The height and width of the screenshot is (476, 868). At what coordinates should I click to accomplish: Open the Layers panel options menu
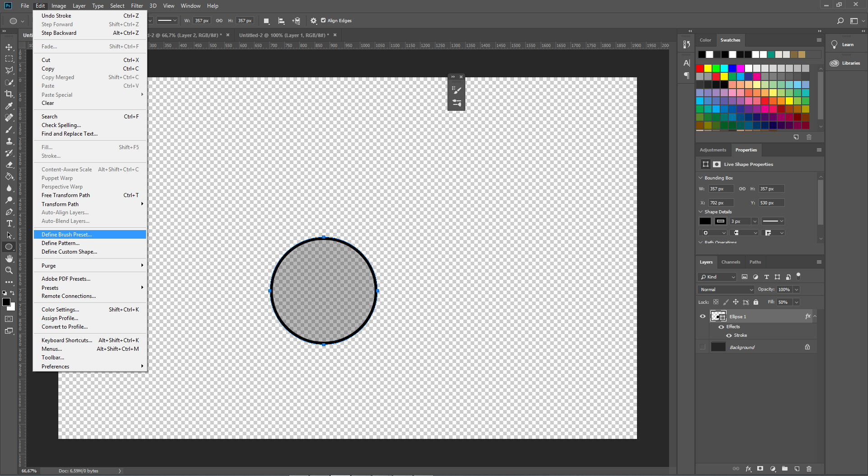pyautogui.click(x=819, y=262)
